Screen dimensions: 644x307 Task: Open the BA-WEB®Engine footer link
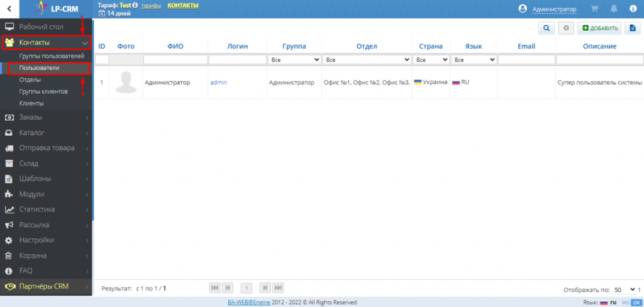click(249, 303)
